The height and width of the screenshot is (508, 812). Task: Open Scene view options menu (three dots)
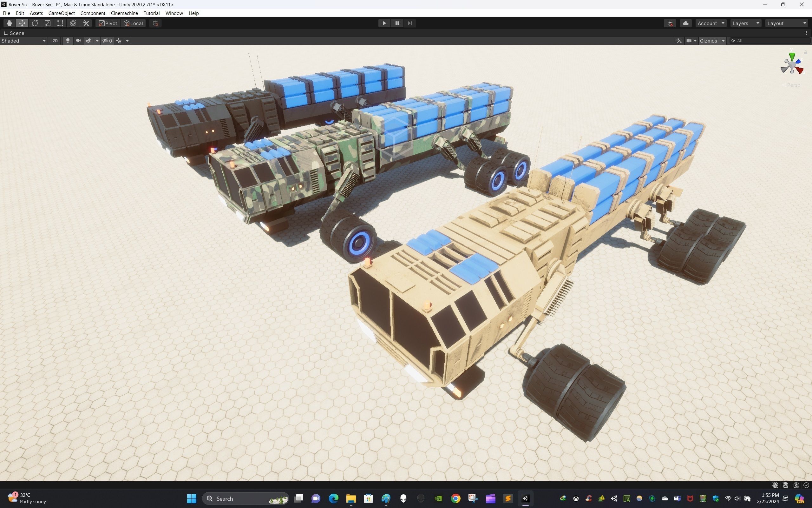tap(806, 33)
